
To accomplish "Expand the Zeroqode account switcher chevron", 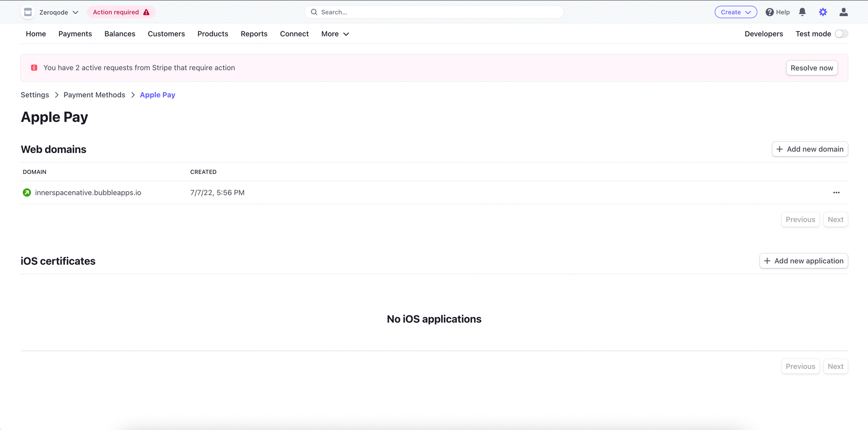I will pyautogui.click(x=75, y=12).
